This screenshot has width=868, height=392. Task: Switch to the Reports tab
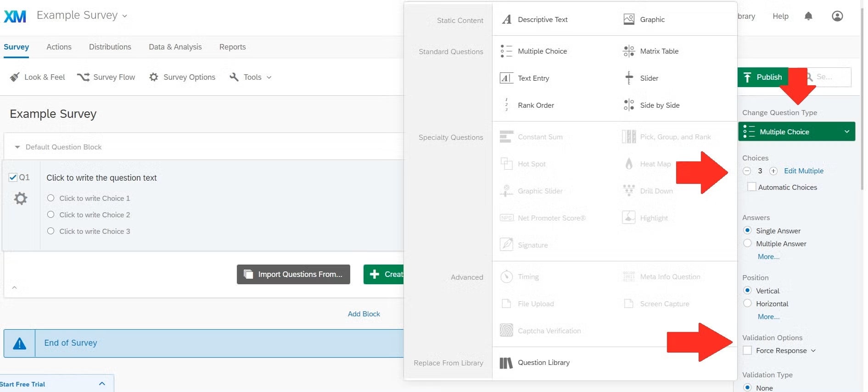232,47
